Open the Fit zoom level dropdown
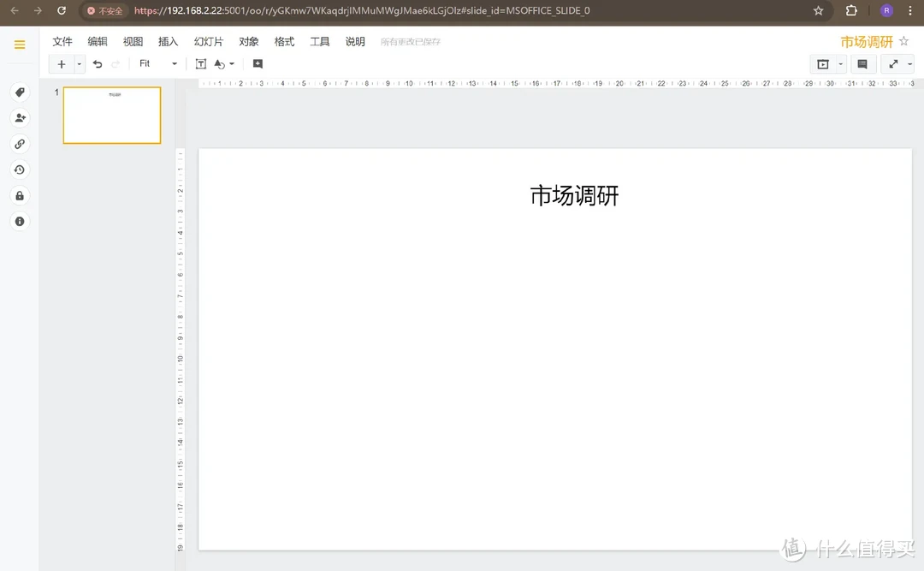 pos(174,63)
